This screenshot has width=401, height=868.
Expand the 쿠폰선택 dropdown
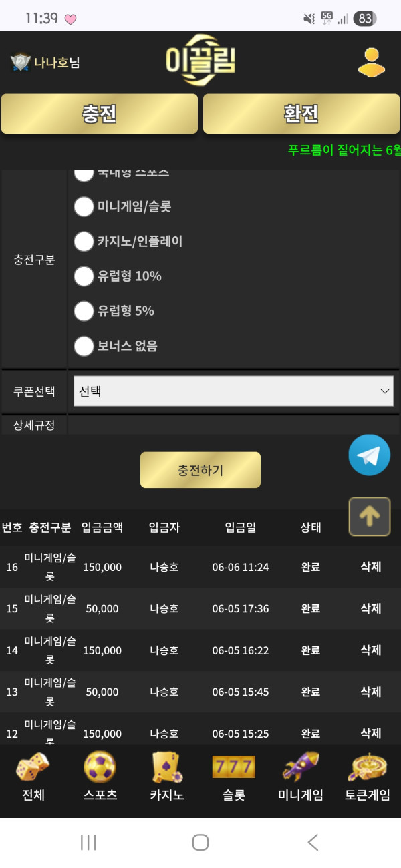(x=233, y=391)
